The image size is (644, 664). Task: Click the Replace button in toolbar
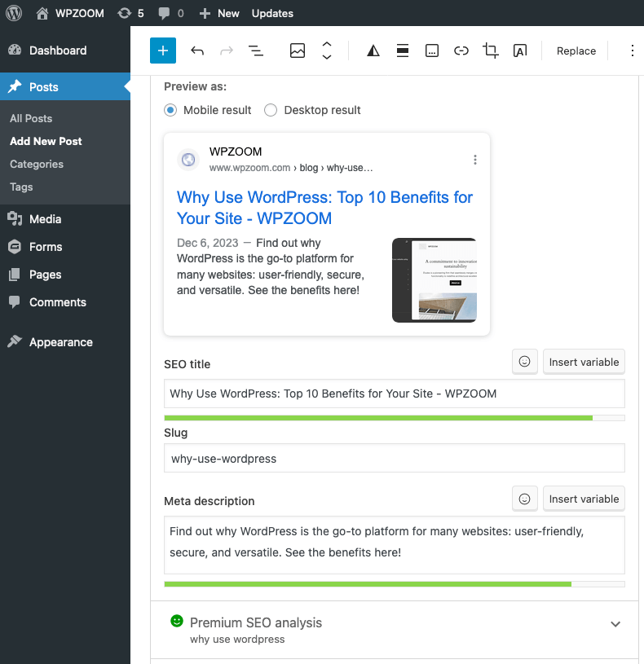(576, 51)
